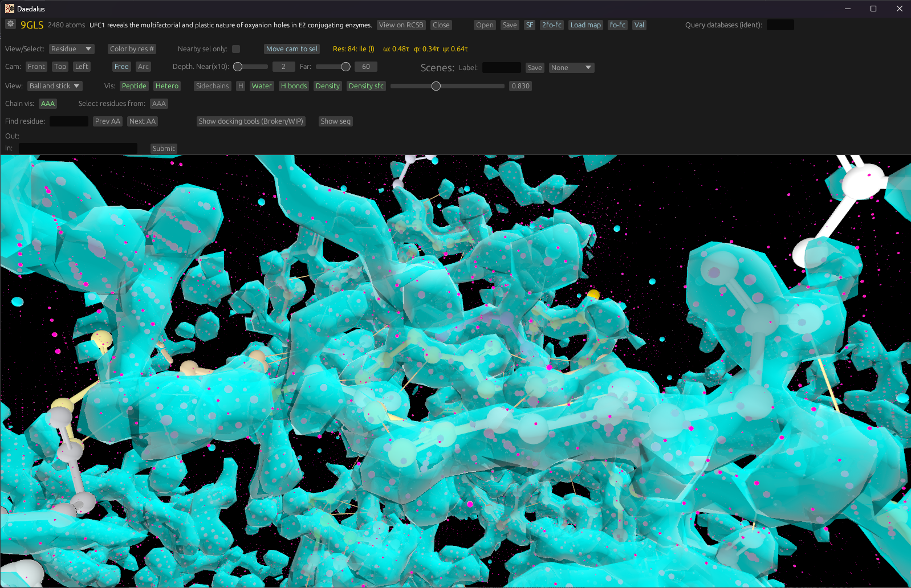Click the Load map button
911x588 pixels.
coord(585,25)
